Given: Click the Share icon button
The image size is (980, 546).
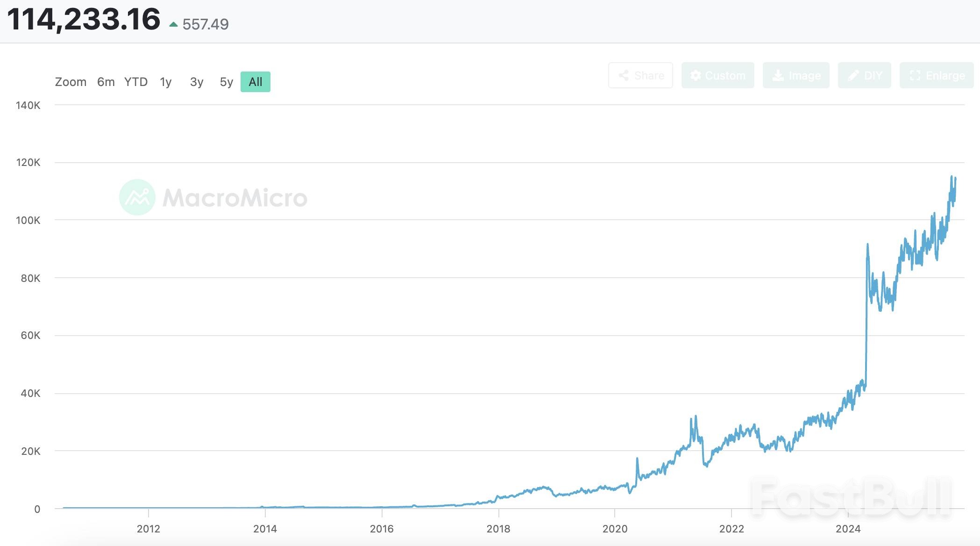Looking at the screenshot, I should pos(624,75).
